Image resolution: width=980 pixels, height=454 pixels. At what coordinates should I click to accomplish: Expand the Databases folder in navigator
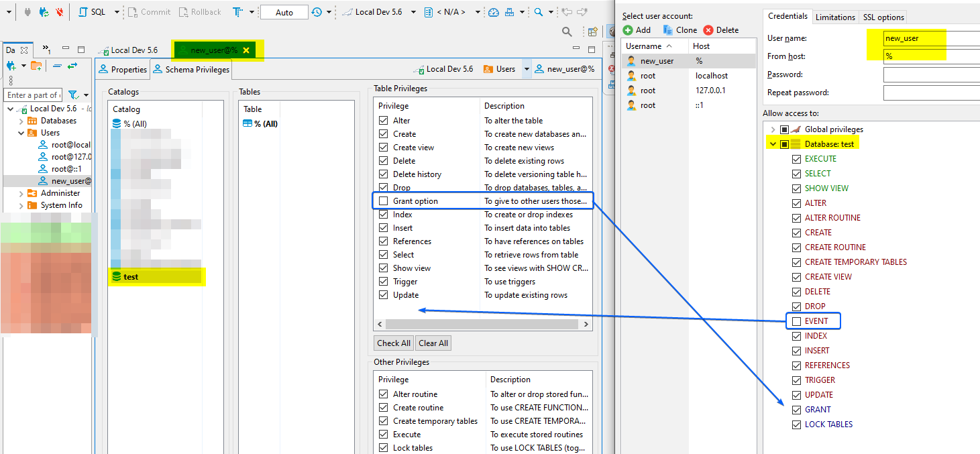pyautogui.click(x=21, y=121)
